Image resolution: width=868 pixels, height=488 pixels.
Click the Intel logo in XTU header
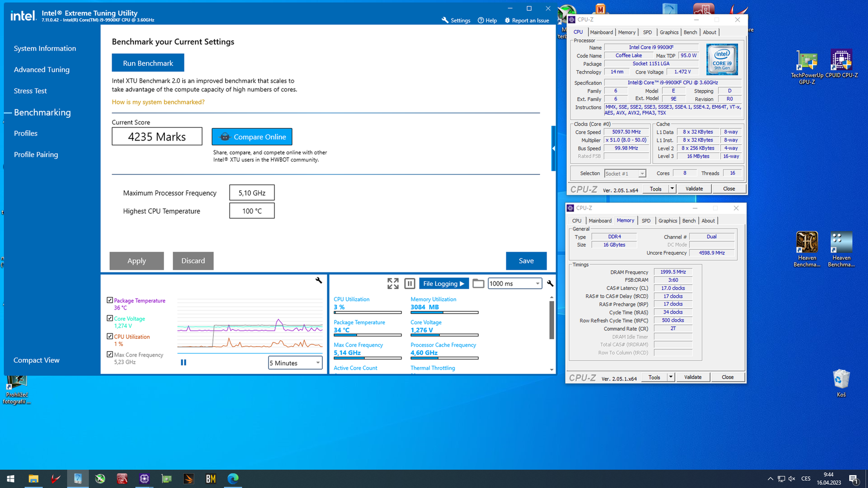click(x=23, y=16)
